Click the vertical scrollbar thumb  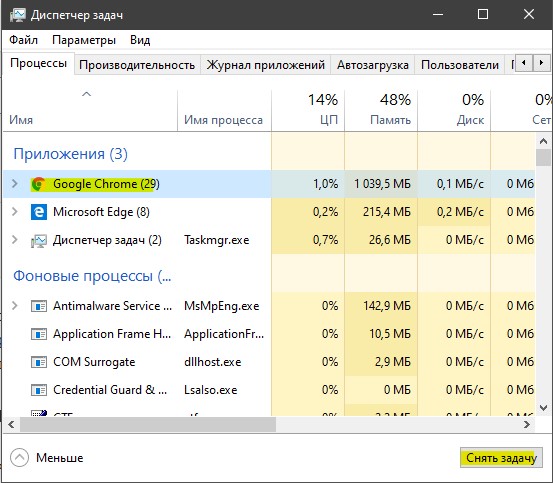point(543,157)
